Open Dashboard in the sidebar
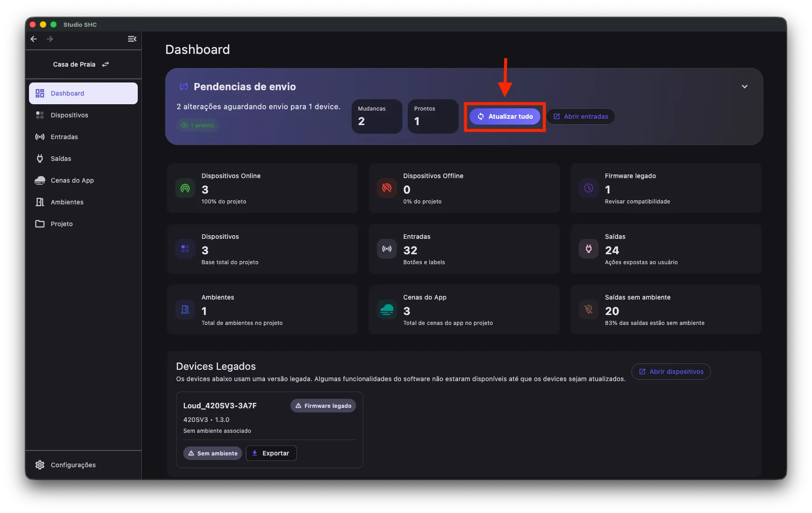This screenshot has height=513, width=812. pos(83,93)
